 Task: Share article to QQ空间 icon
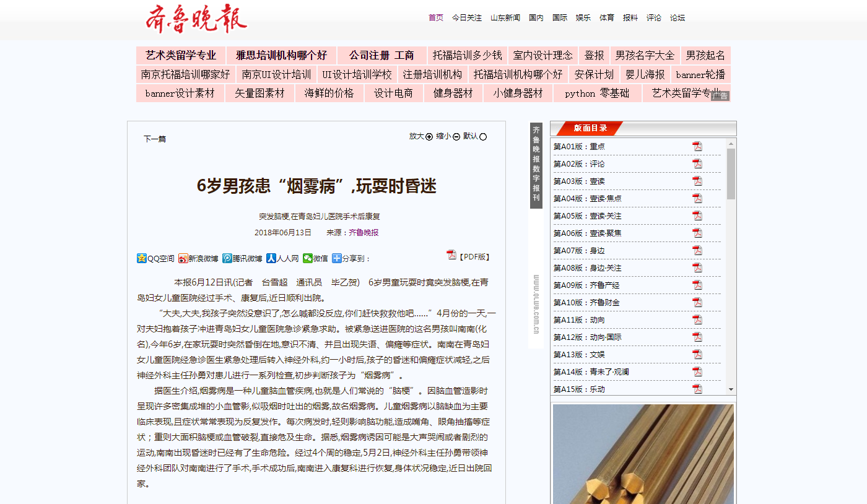[142, 258]
